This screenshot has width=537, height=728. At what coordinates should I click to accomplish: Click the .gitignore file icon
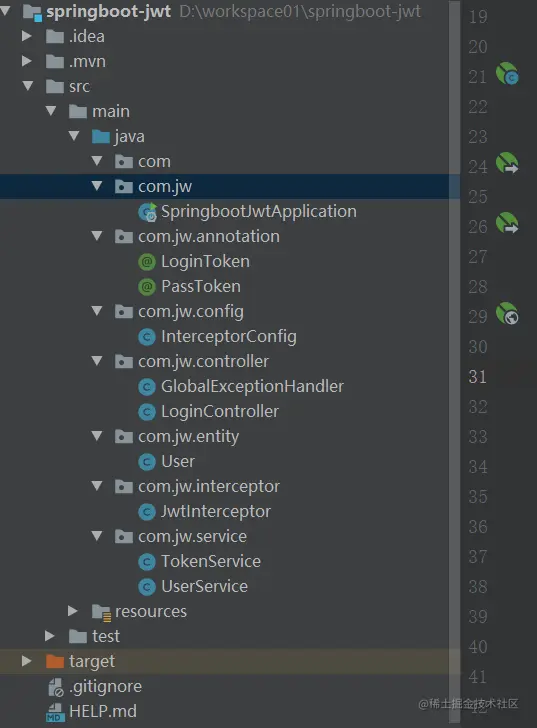tap(56, 687)
